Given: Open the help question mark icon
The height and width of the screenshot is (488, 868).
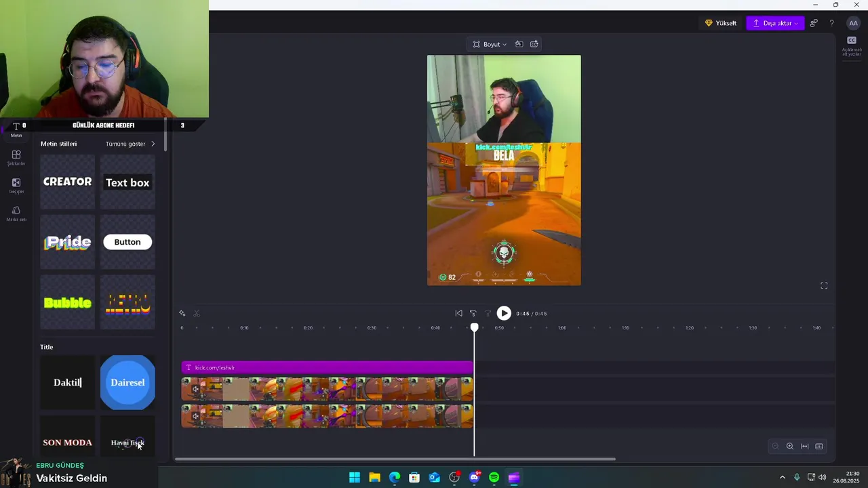Looking at the screenshot, I should (832, 23).
